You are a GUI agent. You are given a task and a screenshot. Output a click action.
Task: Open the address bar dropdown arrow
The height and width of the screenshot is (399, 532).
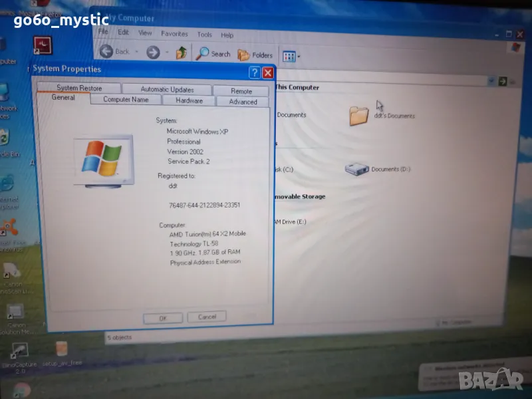491,80
